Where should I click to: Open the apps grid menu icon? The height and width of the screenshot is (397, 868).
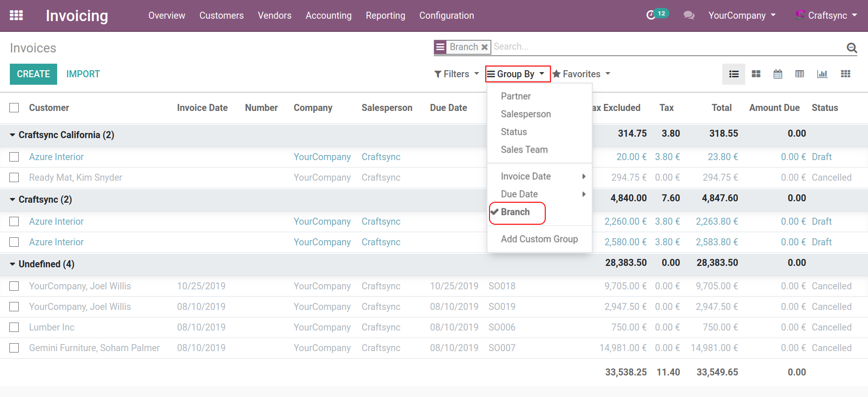[16, 15]
